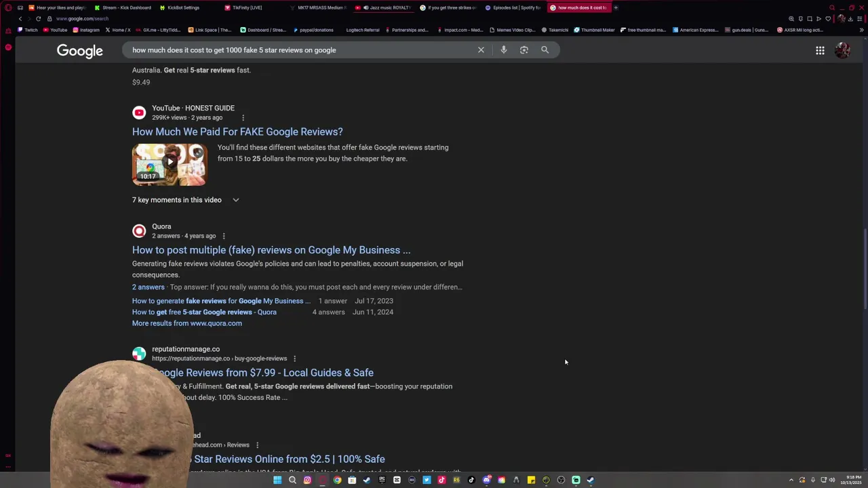Image resolution: width=868 pixels, height=488 pixels.
Task: Open the Instagram bookmark in the bookmarks bar
Action: tap(86, 30)
